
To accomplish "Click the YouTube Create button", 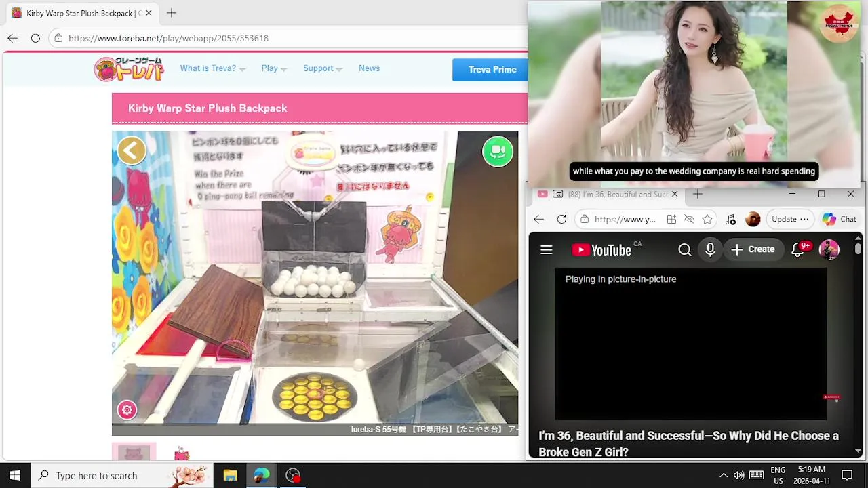I will tap(753, 250).
